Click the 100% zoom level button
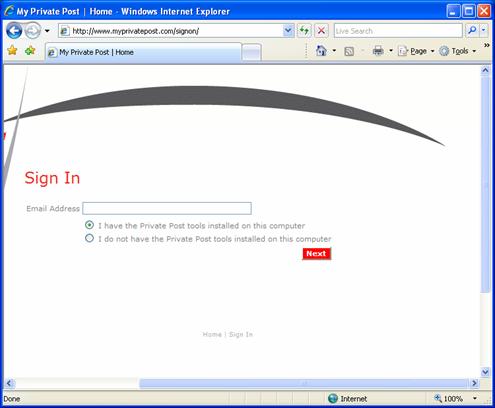The width and height of the screenshot is (495, 408). (x=449, y=398)
